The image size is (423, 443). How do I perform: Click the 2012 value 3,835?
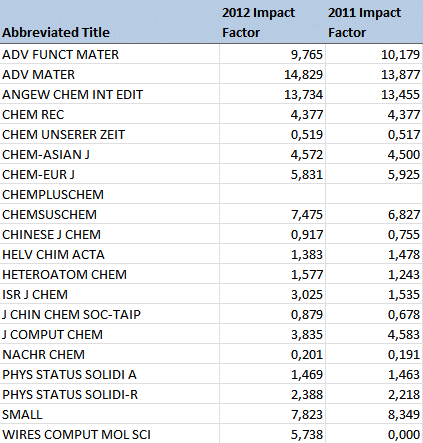(307, 335)
